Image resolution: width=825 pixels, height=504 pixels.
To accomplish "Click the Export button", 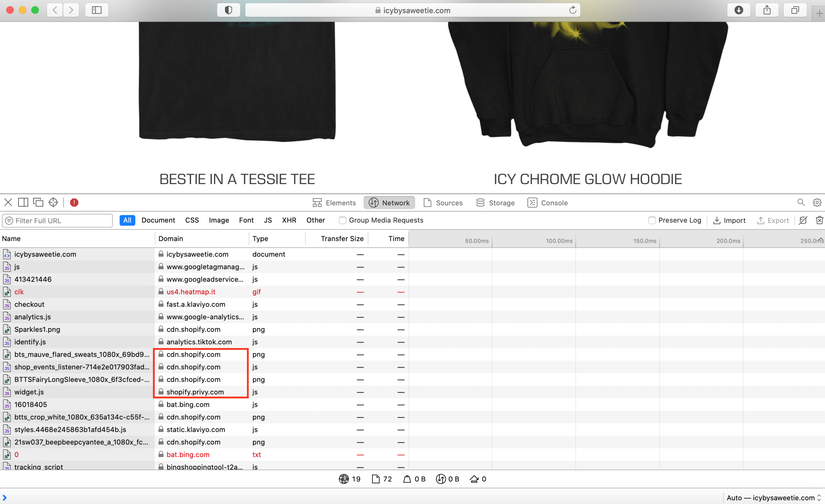I will 773,220.
